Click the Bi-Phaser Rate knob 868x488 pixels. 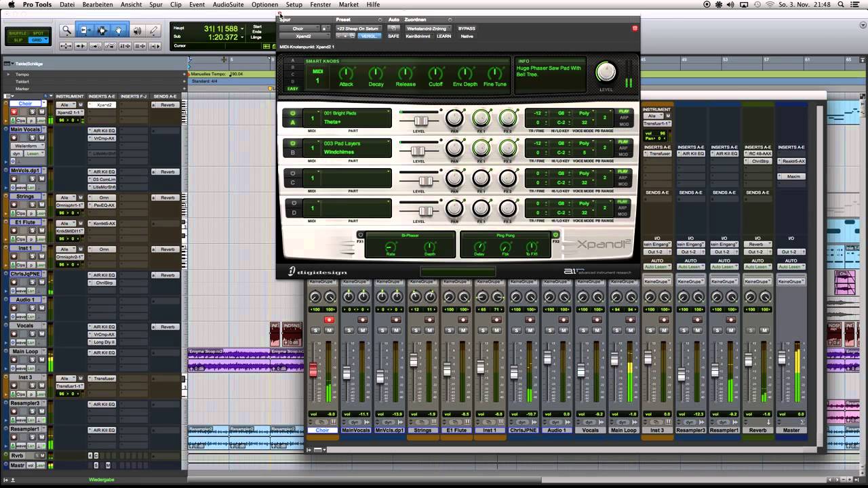(x=391, y=247)
